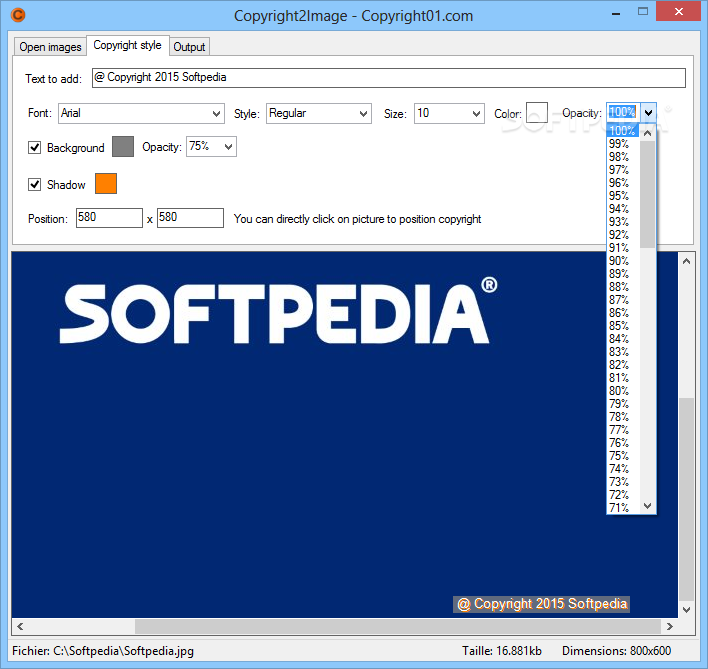The width and height of the screenshot is (708, 669).
Task: Open the Font dropdown showing Arial
Action: click(x=141, y=113)
